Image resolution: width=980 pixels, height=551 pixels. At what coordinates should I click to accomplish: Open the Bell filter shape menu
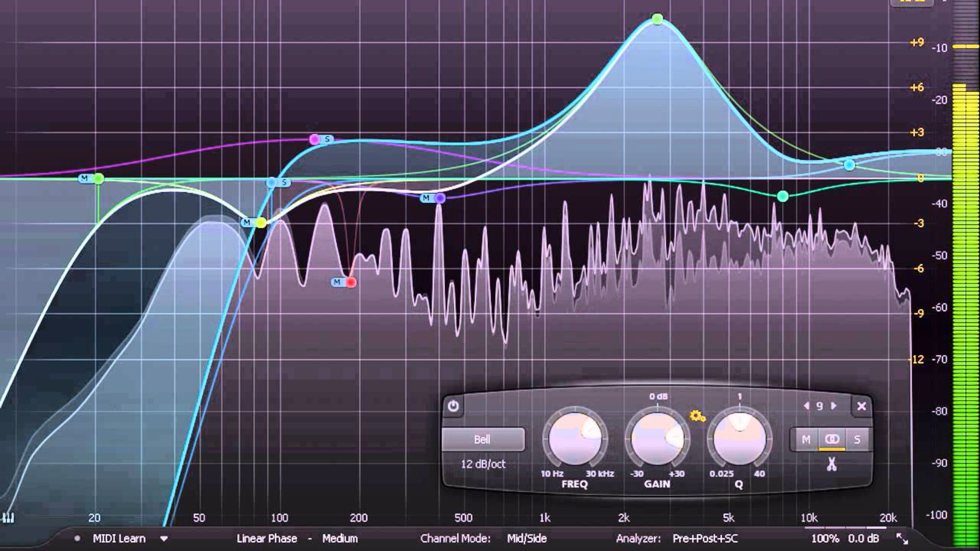[482, 439]
